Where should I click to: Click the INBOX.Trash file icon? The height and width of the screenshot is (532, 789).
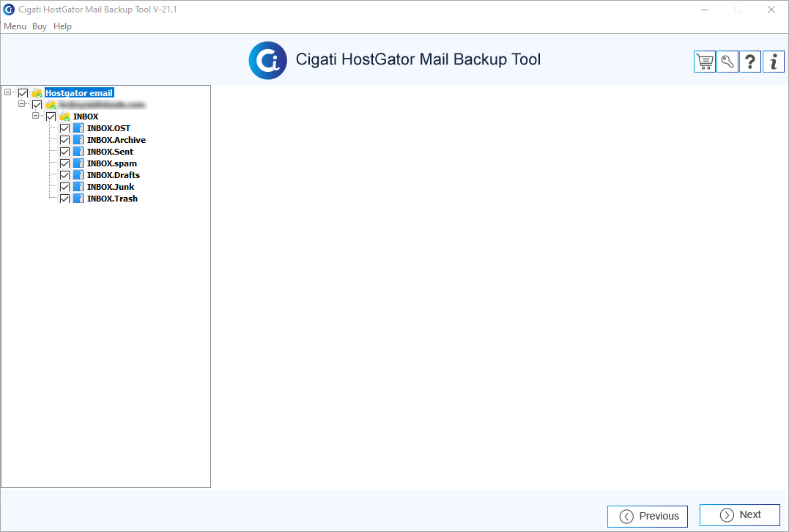[78, 199]
